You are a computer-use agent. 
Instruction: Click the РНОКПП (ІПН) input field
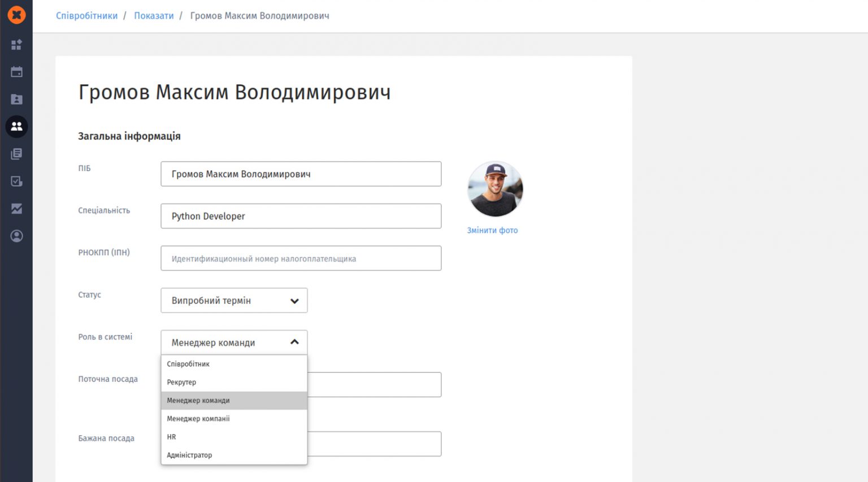(x=301, y=258)
